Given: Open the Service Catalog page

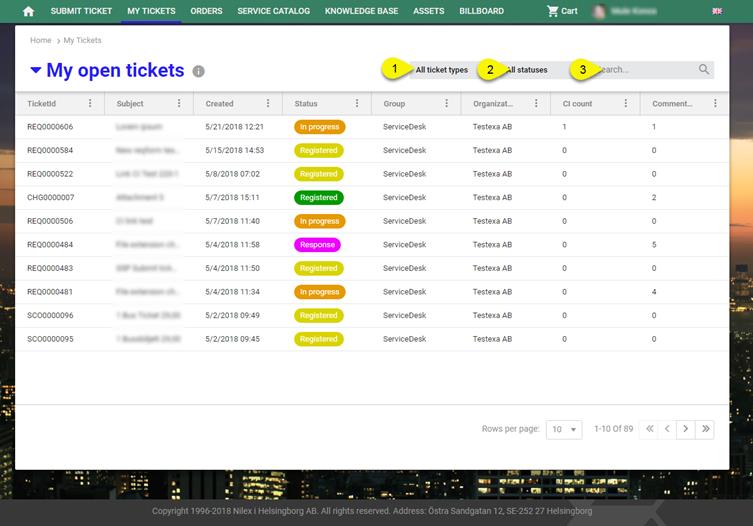Looking at the screenshot, I should (x=273, y=11).
